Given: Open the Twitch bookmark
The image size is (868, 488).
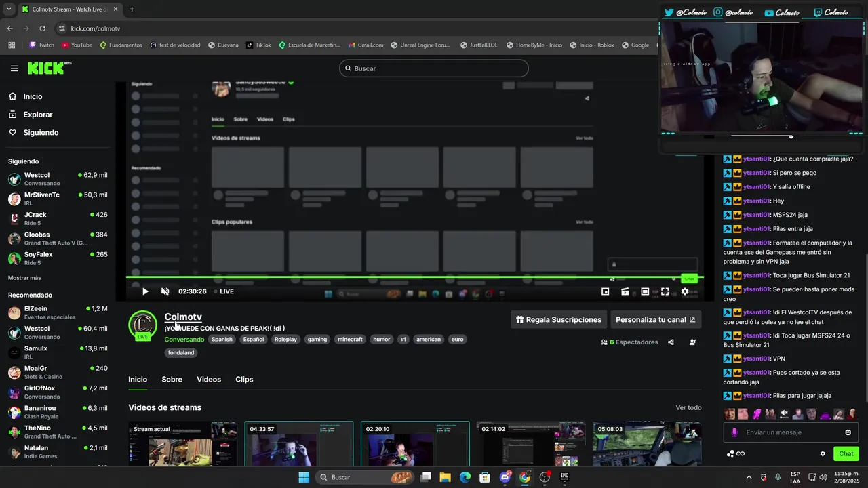Looking at the screenshot, I should pos(42,45).
